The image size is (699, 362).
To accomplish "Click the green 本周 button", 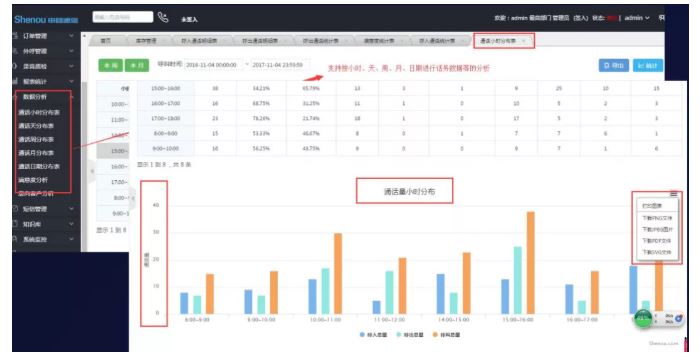I will 111,66.
